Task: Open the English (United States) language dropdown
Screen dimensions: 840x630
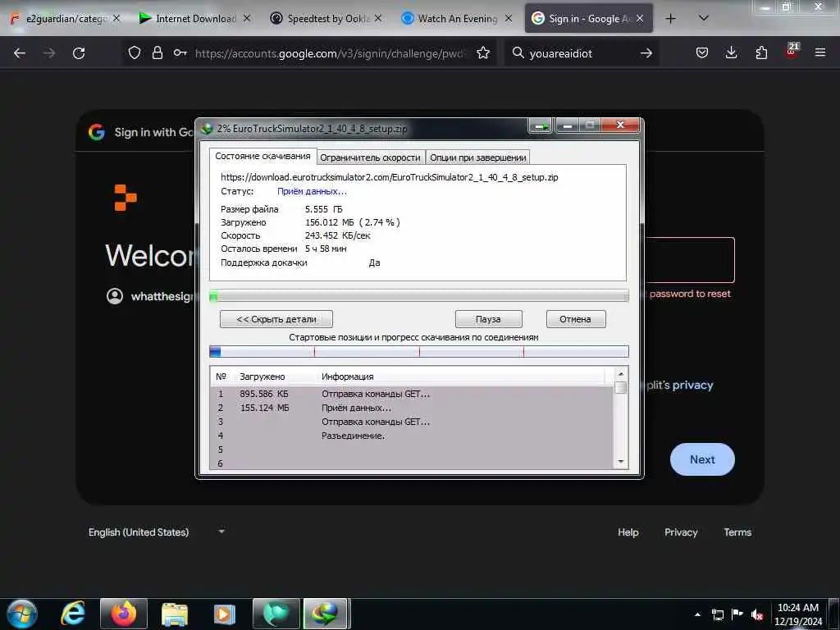Action: click(x=157, y=532)
